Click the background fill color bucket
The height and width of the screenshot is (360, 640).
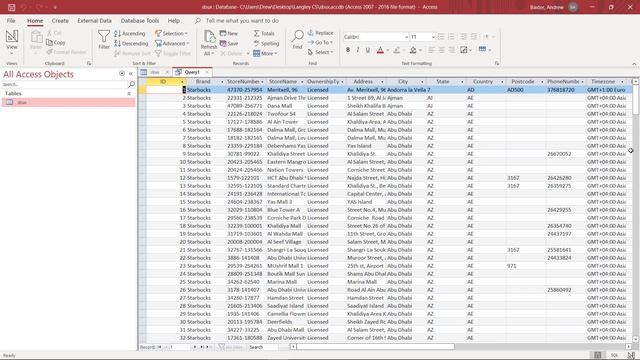tap(413, 50)
